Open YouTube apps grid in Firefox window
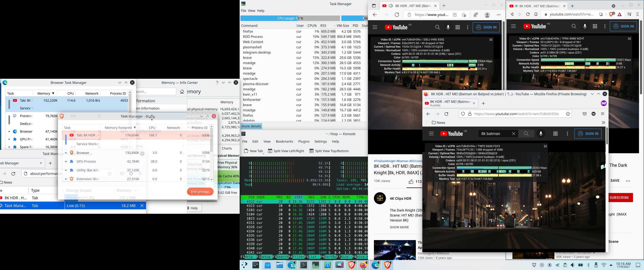This screenshot has height=270, width=644. 555,133
